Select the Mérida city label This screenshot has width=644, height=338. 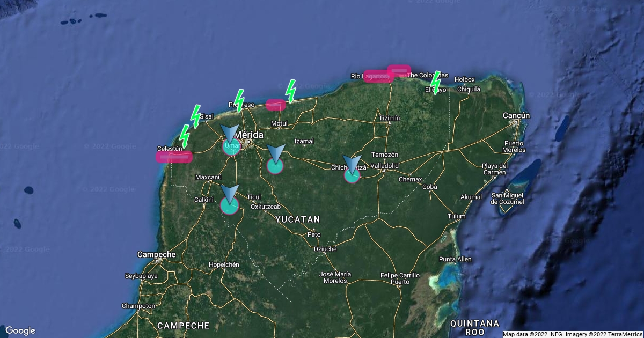pyautogui.click(x=249, y=135)
